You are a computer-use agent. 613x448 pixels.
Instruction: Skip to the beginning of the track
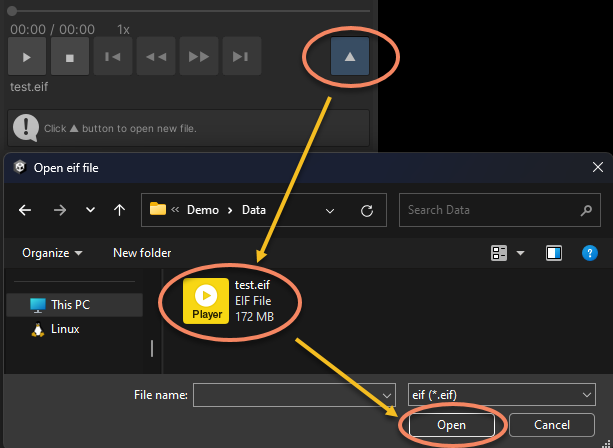(x=113, y=57)
